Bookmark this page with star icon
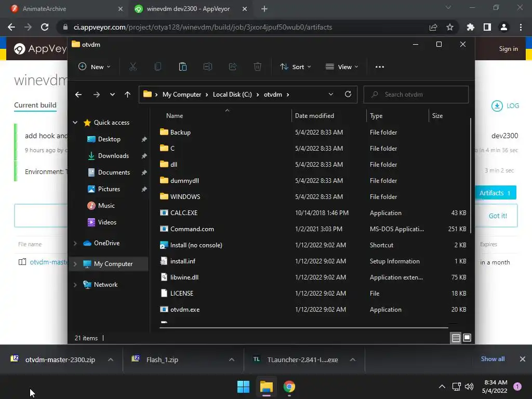The image size is (532, 399). (449, 27)
